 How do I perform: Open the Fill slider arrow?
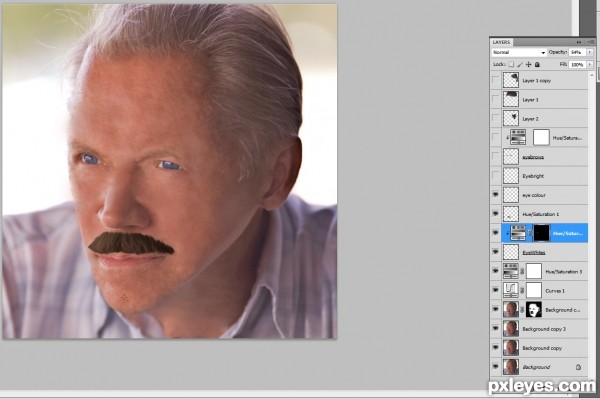click(x=590, y=64)
